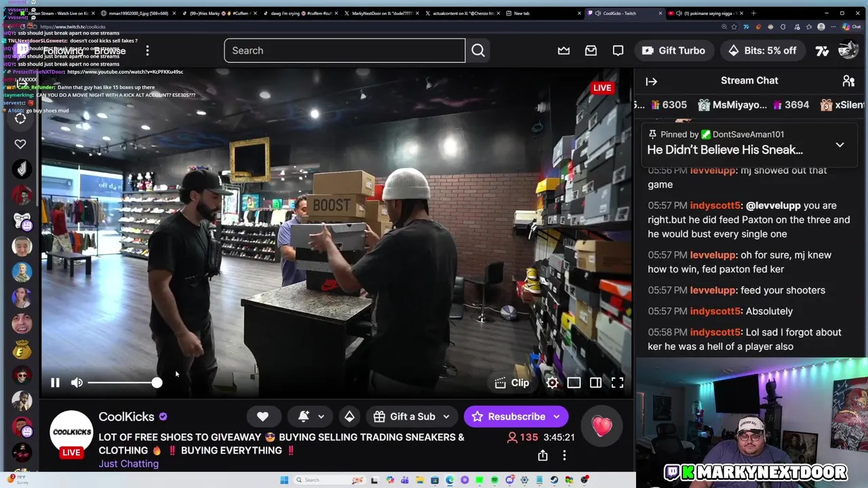Open the chat community users list icon
Screen dimensions: 868x488
click(x=848, y=81)
